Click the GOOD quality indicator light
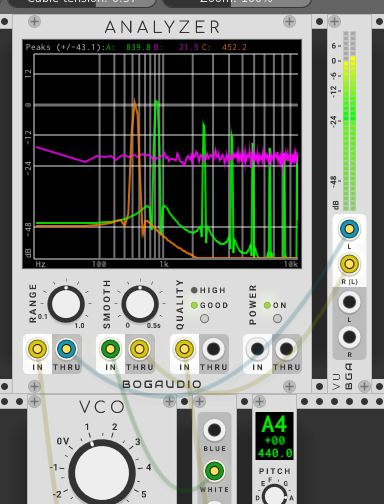384x504 pixels. [194, 305]
